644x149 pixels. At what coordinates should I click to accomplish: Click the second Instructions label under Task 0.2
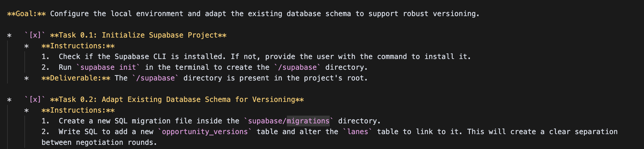click(x=78, y=110)
